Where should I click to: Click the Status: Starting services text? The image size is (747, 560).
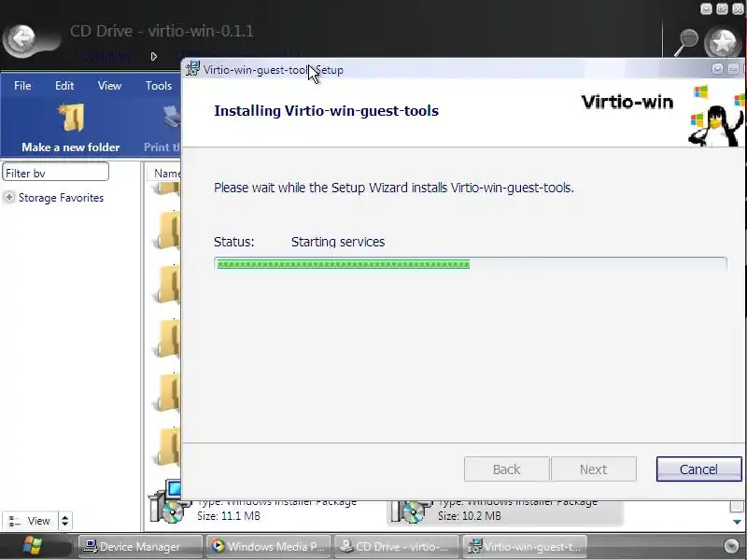[x=299, y=242]
